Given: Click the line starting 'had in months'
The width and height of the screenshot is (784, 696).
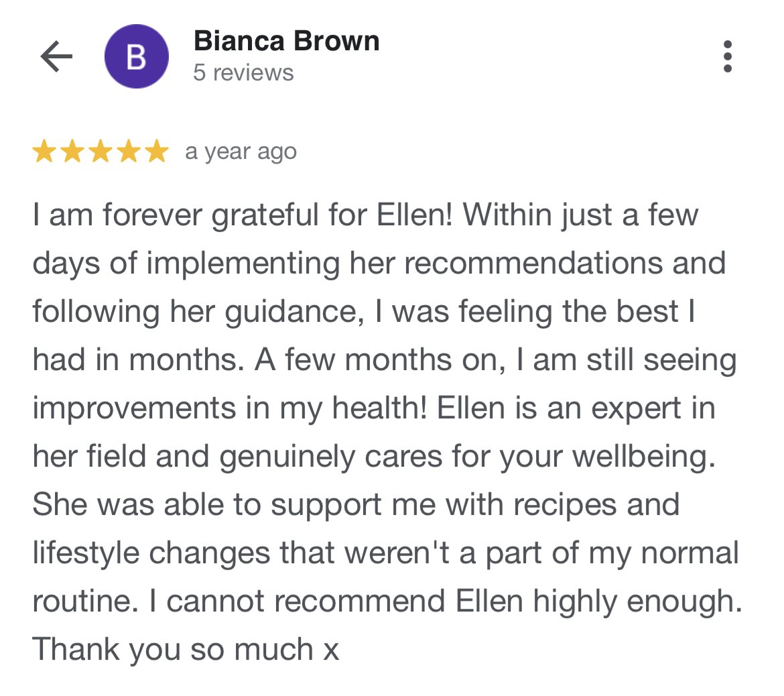Looking at the screenshot, I should point(385,360).
